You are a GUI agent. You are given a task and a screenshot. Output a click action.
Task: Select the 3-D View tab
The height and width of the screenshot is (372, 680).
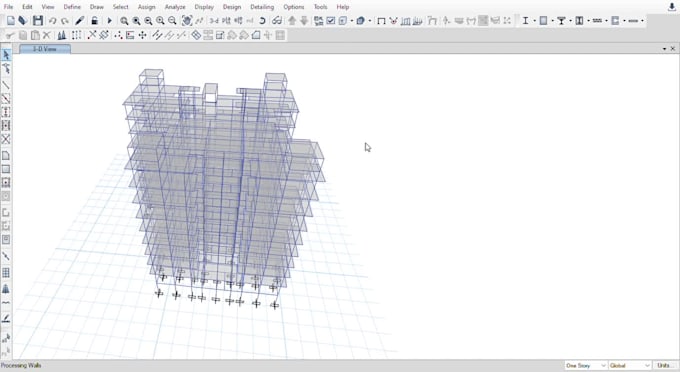tap(45, 49)
